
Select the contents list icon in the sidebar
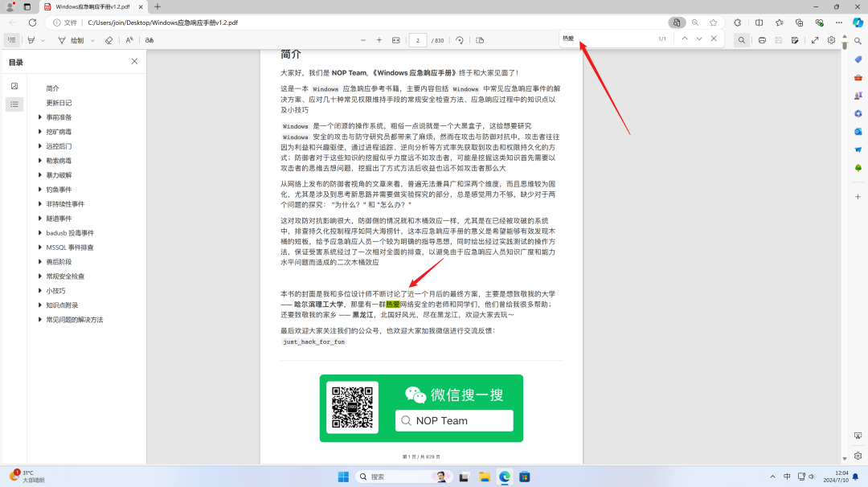14,103
